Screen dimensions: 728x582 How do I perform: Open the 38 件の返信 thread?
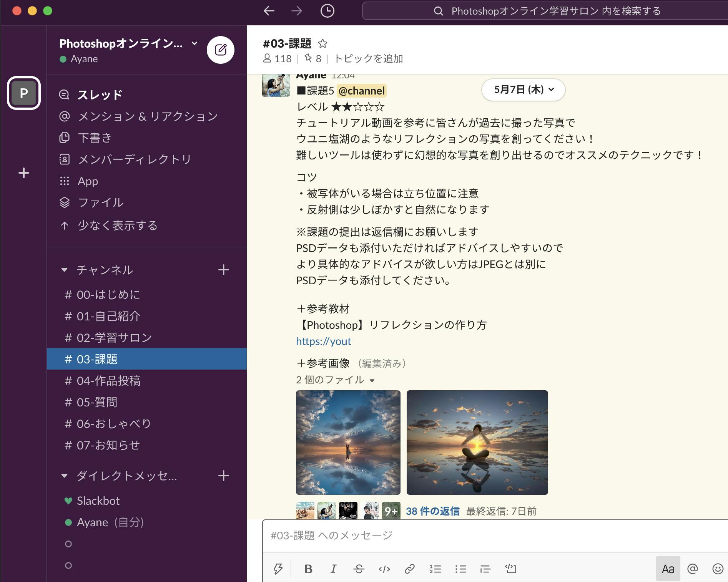point(432,511)
